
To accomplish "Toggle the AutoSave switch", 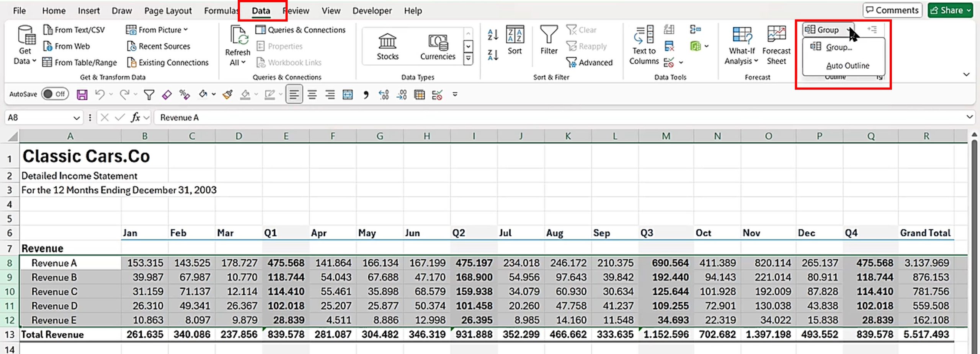I will pyautogui.click(x=55, y=94).
